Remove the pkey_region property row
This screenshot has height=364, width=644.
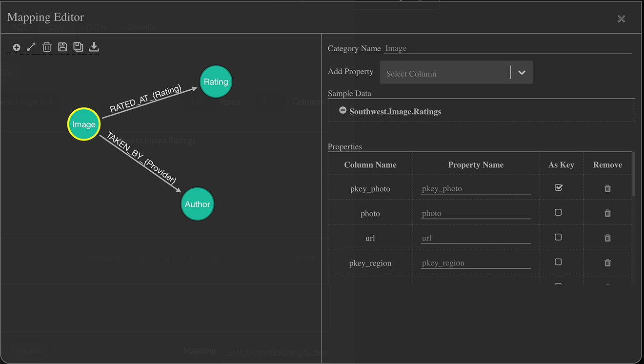[607, 263]
